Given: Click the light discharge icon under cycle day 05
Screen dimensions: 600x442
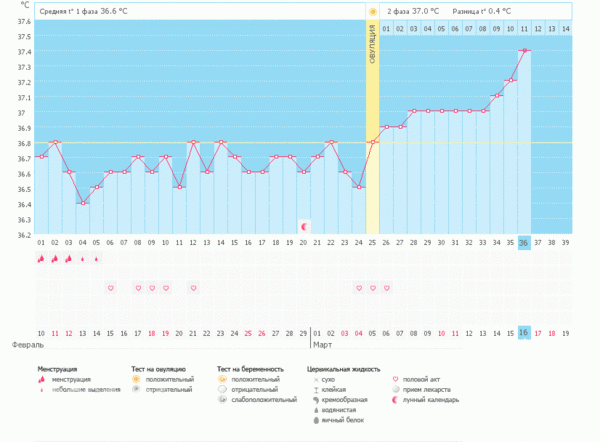Looking at the screenshot, I should (96, 259).
